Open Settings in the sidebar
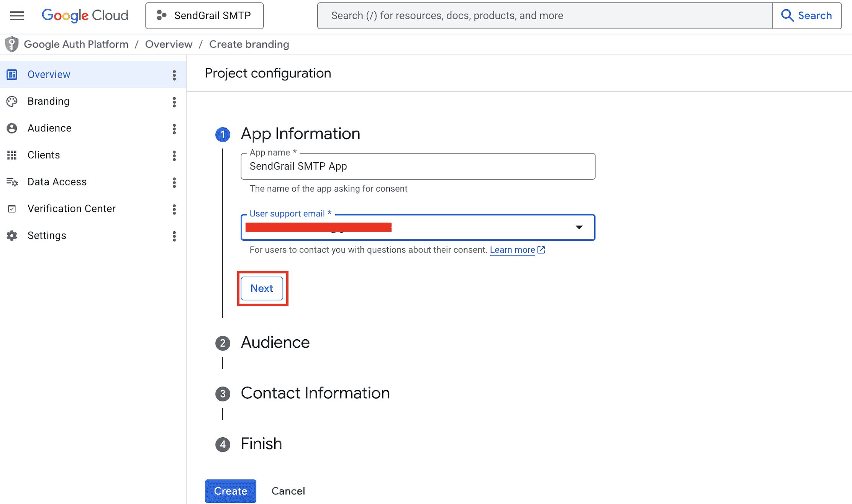The width and height of the screenshot is (852, 504). click(93, 236)
